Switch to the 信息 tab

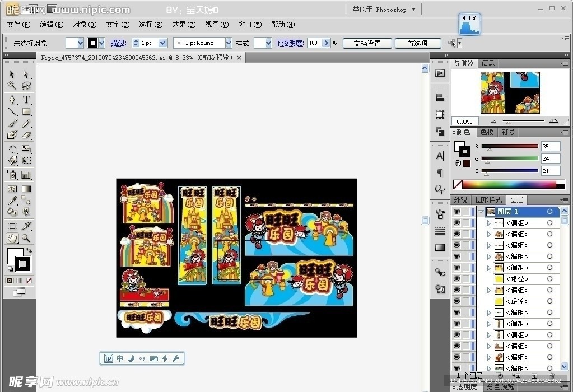pos(487,63)
